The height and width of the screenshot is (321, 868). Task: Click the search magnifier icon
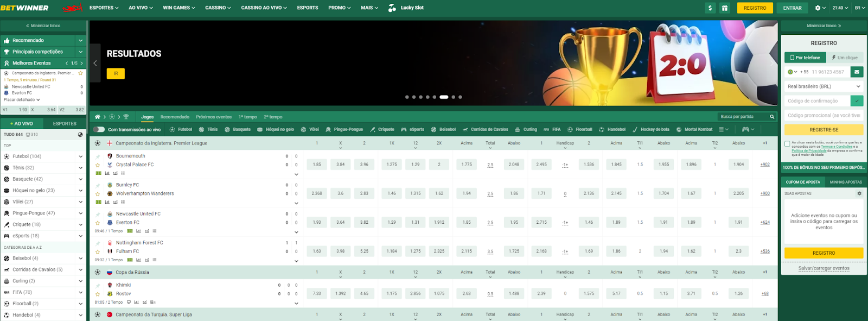[x=771, y=117]
